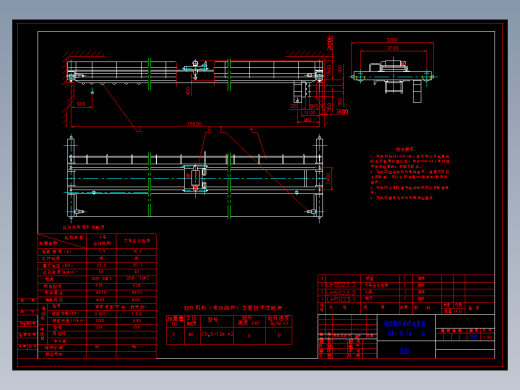This screenshot has height=390, width=520.
Task: Click the 1400 dimension right of the plan view
Action: tap(328, 178)
